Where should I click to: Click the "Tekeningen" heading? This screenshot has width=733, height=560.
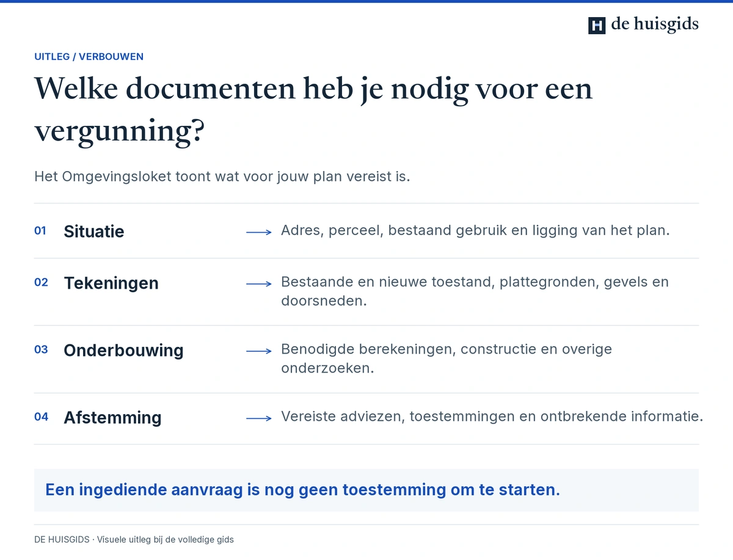pos(111,283)
